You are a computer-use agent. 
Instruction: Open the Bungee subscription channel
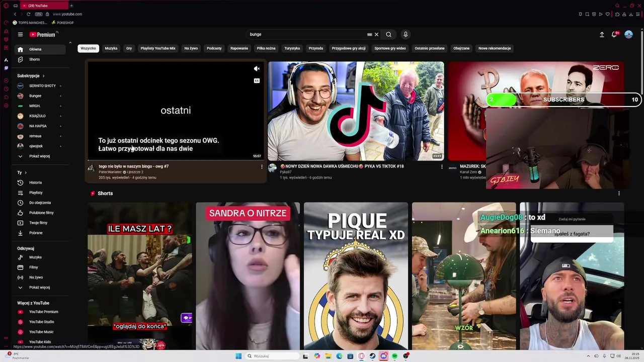click(x=39, y=96)
